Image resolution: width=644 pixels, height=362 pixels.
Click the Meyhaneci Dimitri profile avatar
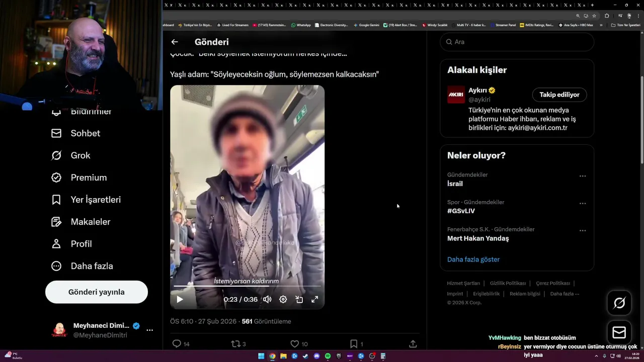click(x=59, y=330)
